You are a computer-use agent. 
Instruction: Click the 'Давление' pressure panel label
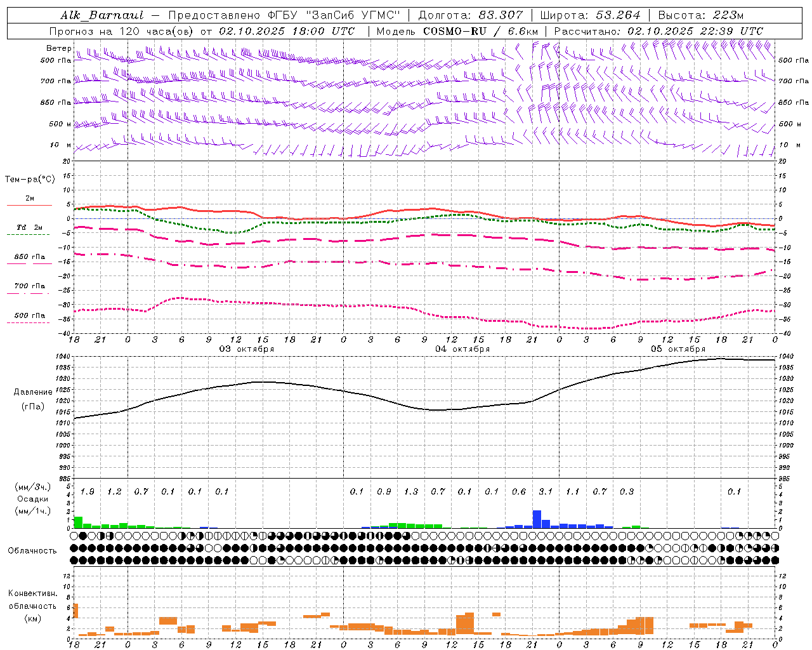click(33, 392)
